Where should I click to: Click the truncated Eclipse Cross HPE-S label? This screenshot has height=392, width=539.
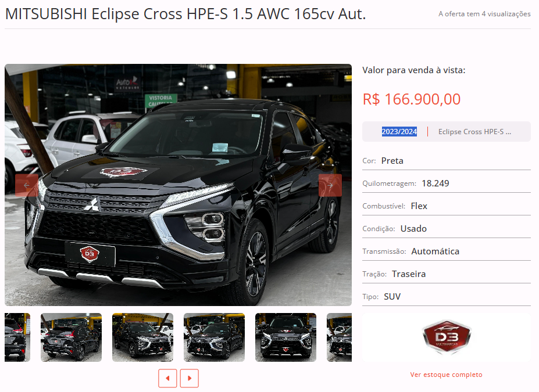[474, 131]
